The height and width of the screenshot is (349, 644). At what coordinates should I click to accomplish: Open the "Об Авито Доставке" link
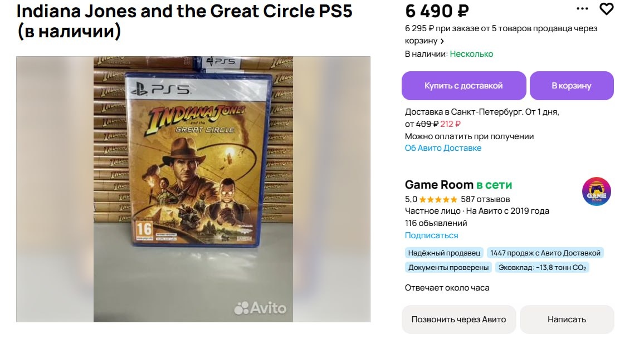[x=443, y=148]
